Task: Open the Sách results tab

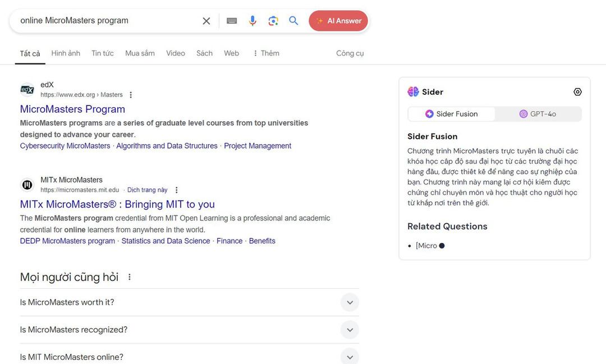Action: coord(204,53)
